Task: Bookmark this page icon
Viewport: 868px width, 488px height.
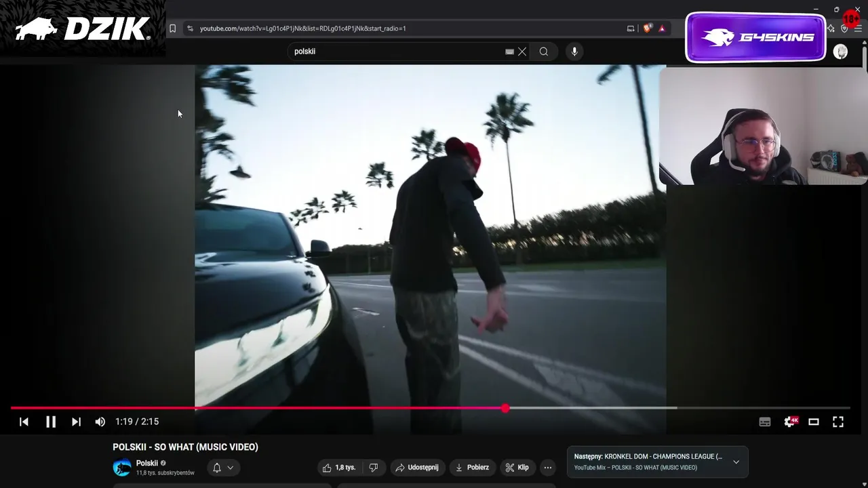Action: [173, 28]
